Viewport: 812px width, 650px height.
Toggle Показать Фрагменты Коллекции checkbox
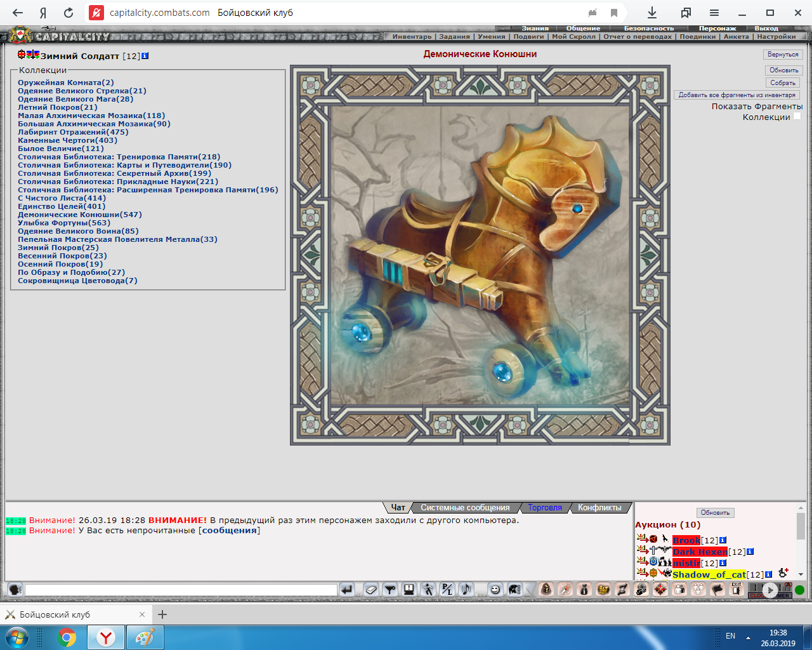pyautogui.click(x=797, y=116)
